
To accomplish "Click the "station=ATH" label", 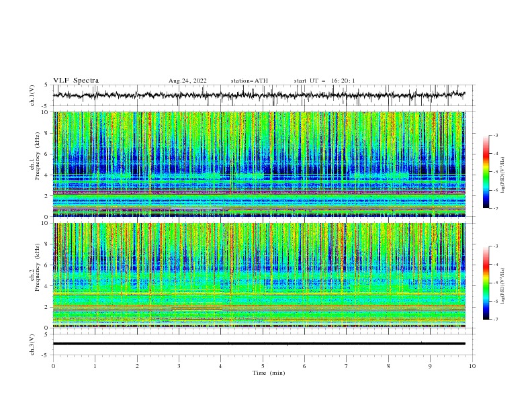I will [x=249, y=81].
